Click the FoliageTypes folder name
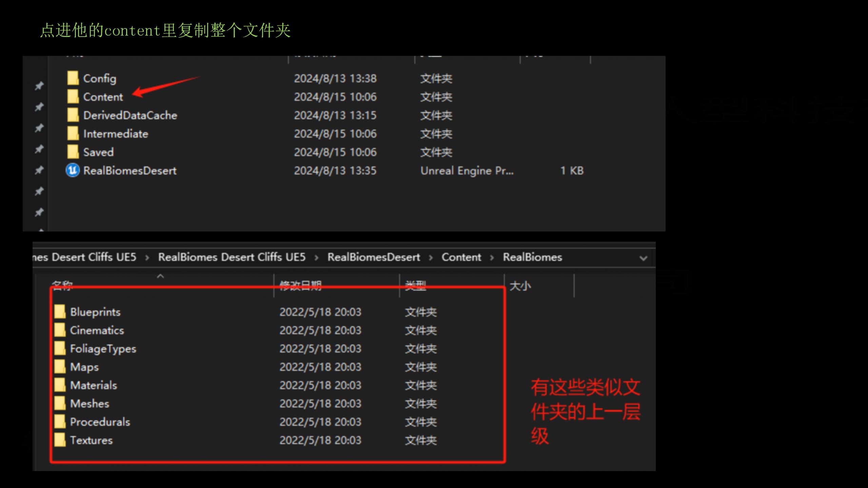 pos(103,349)
